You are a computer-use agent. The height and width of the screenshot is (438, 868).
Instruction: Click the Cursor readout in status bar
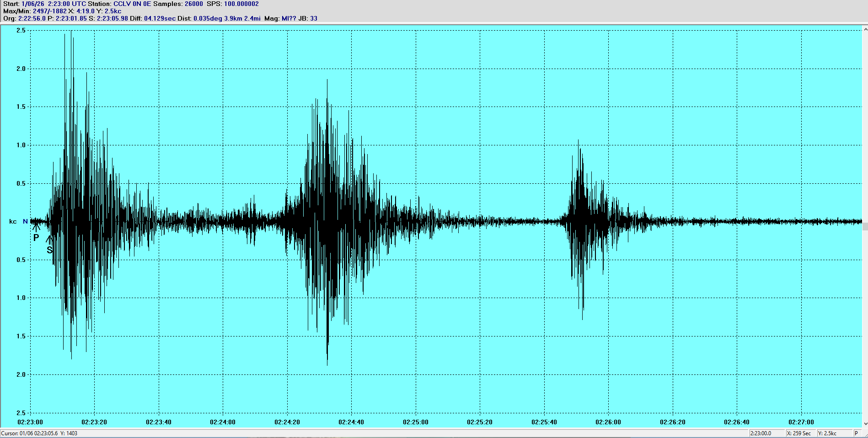point(39,433)
